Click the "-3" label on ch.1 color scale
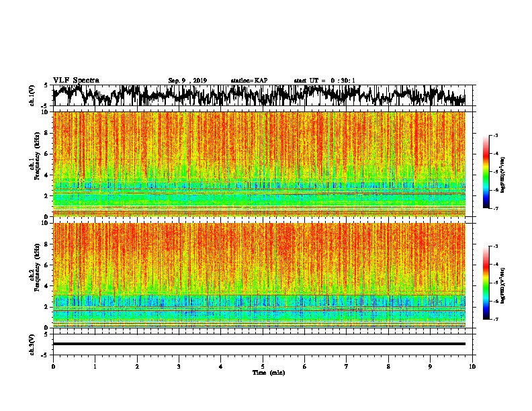 point(496,135)
